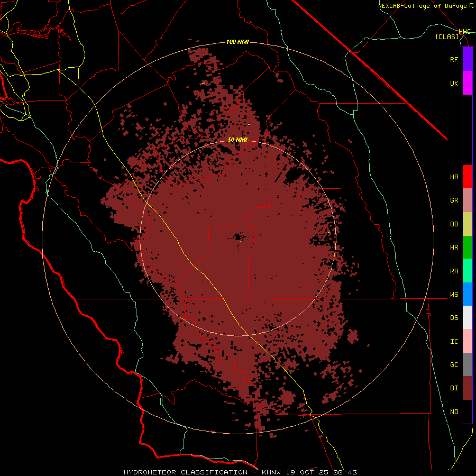Click the 100 NMI range ring label
This screenshot has width=476, height=476.
tap(237, 42)
